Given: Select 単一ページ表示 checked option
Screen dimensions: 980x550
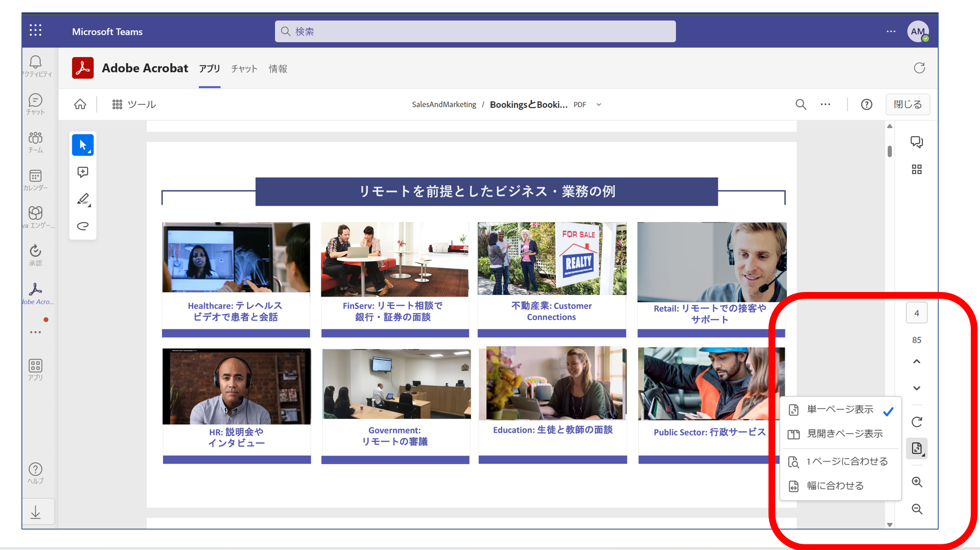Looking at the screenshot, I should click(x=840, y=410).
